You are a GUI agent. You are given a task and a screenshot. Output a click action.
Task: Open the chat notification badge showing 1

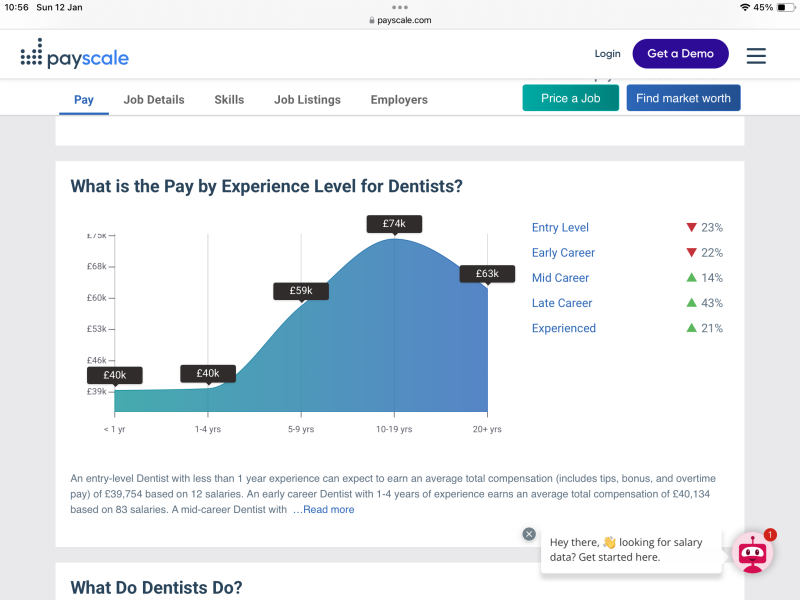coord(769,535)
